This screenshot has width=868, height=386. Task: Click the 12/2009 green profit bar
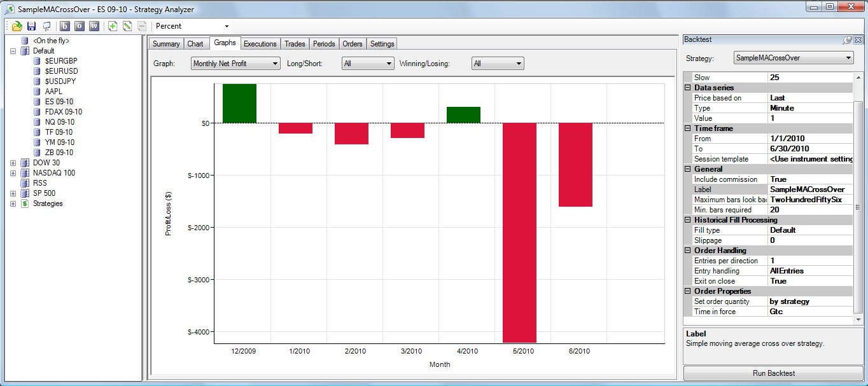240,103
